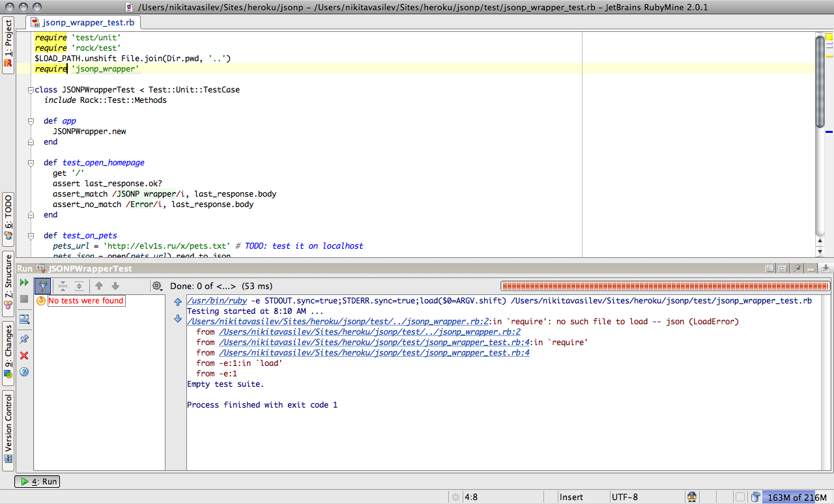Open the 1: Project tool window
834x504 pixels.
pyautogui.click(x=8, y=46)
